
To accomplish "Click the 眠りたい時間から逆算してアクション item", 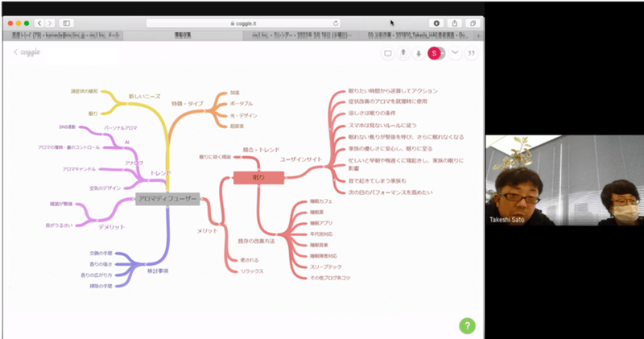I will (x=393, y=91).
